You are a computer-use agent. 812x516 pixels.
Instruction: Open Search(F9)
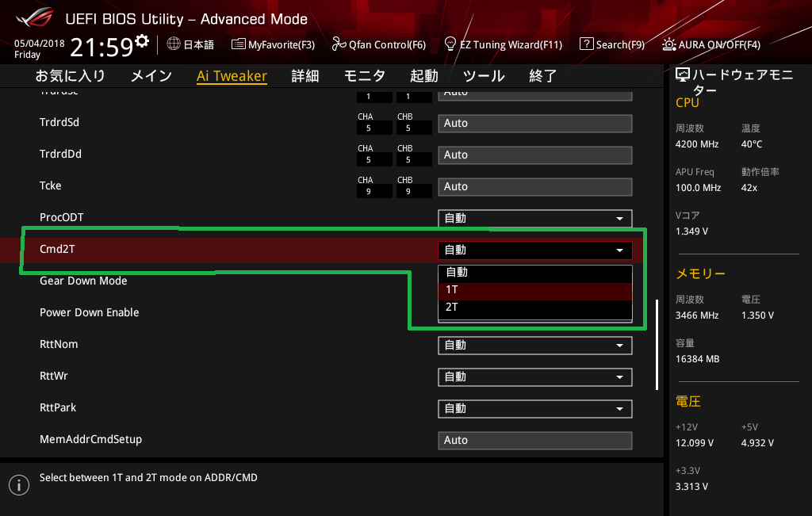point(620,45)
